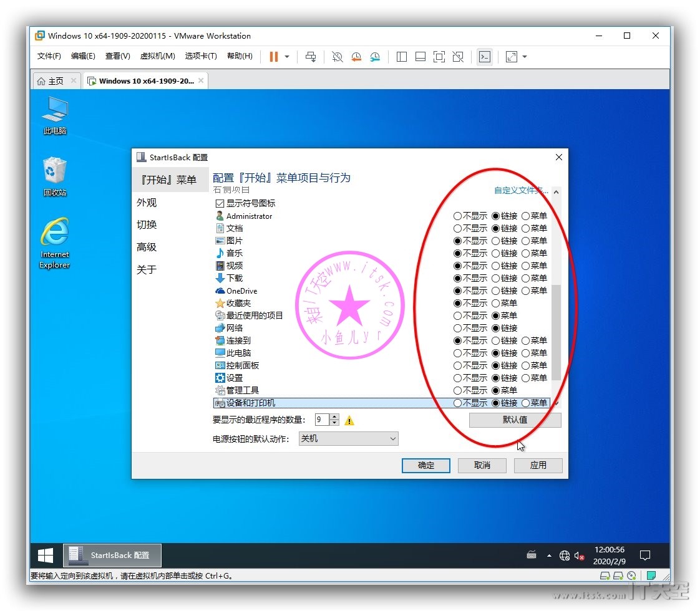Image resolution: width=700 pixels, height=611 pixels.
Task: Open the 帮助(H) menu
Action: (240, 55)
